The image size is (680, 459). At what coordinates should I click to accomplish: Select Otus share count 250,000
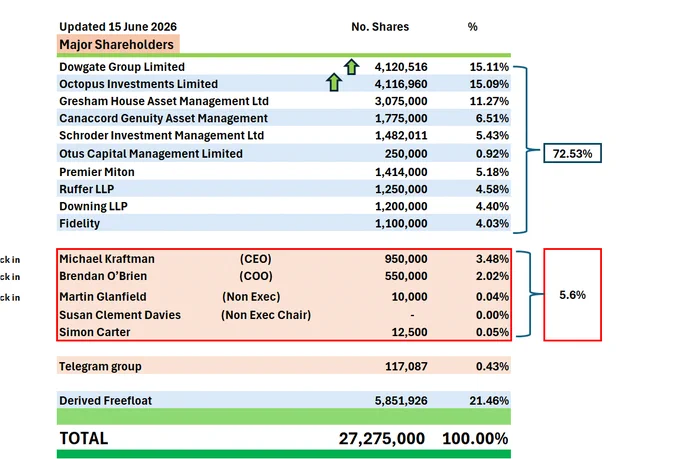[406, 154]
